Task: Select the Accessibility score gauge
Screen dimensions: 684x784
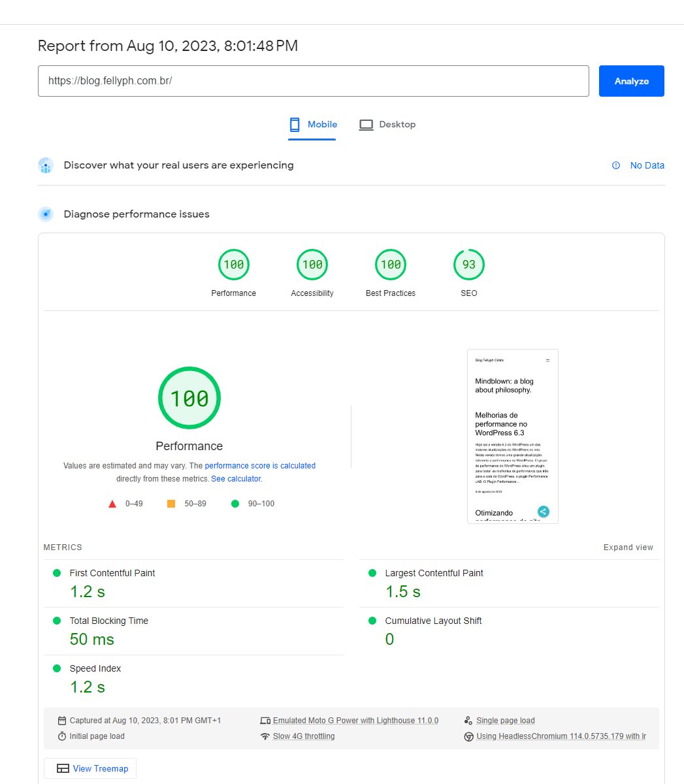Action: click(x=312, y=265)
